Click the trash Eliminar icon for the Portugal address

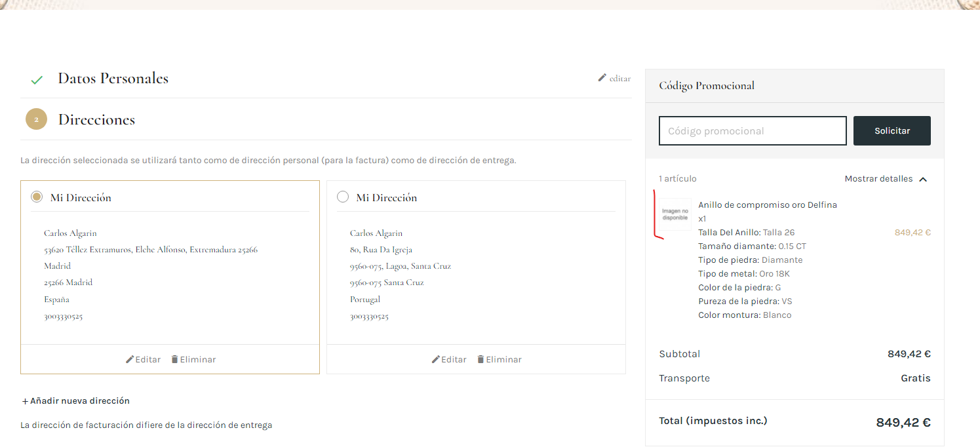(x=480, y=359)
